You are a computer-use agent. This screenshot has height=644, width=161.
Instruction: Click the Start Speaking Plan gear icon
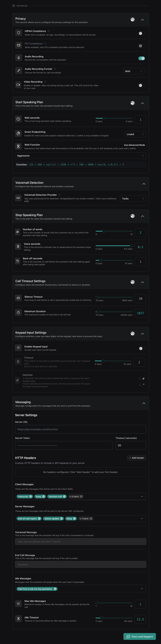(x=133, y=103)
